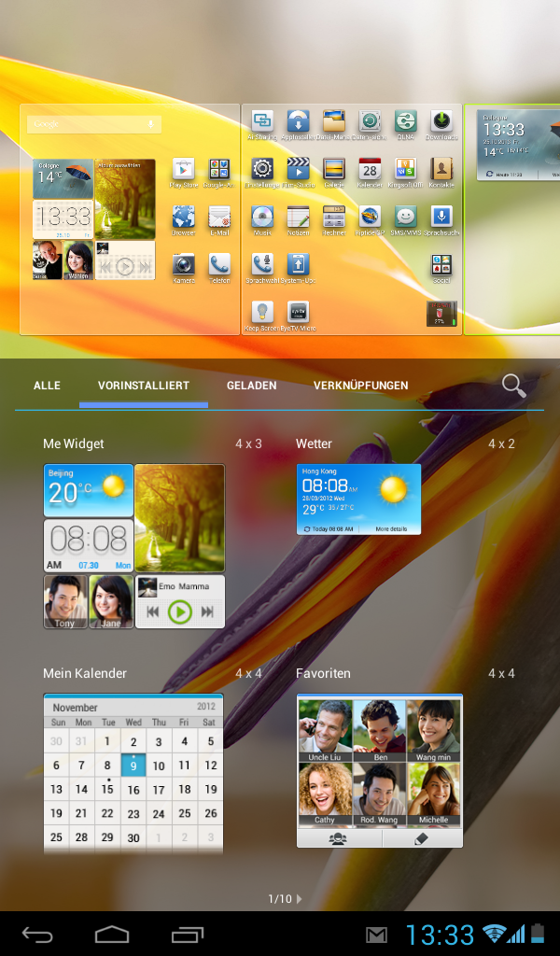
Task: Click the search magnifier icon
Action: 513,386
